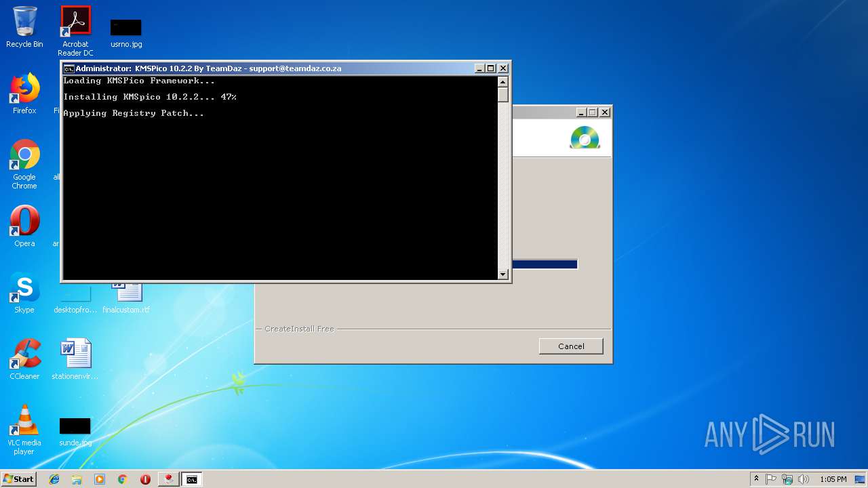The width and height of the screenshot is (868, 488).
Task: Click the console scrollbar up arrow
Action: pyautogui.click(x=503, y=82)
